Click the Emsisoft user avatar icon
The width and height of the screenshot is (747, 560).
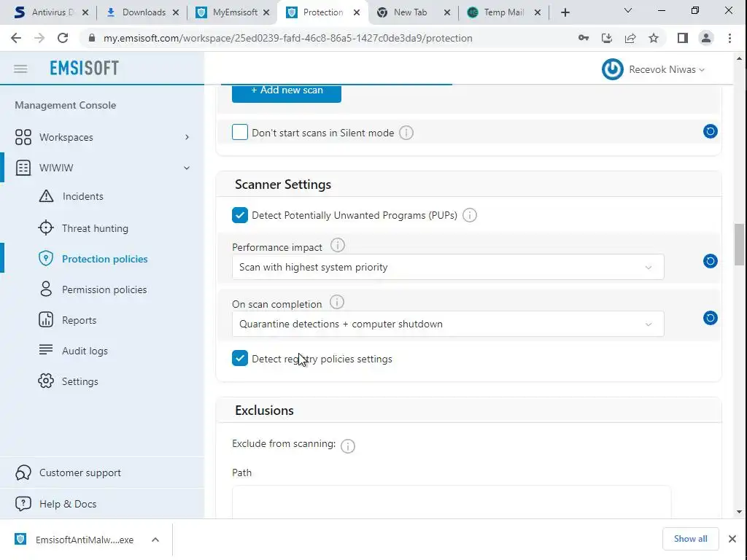(612, 69)
